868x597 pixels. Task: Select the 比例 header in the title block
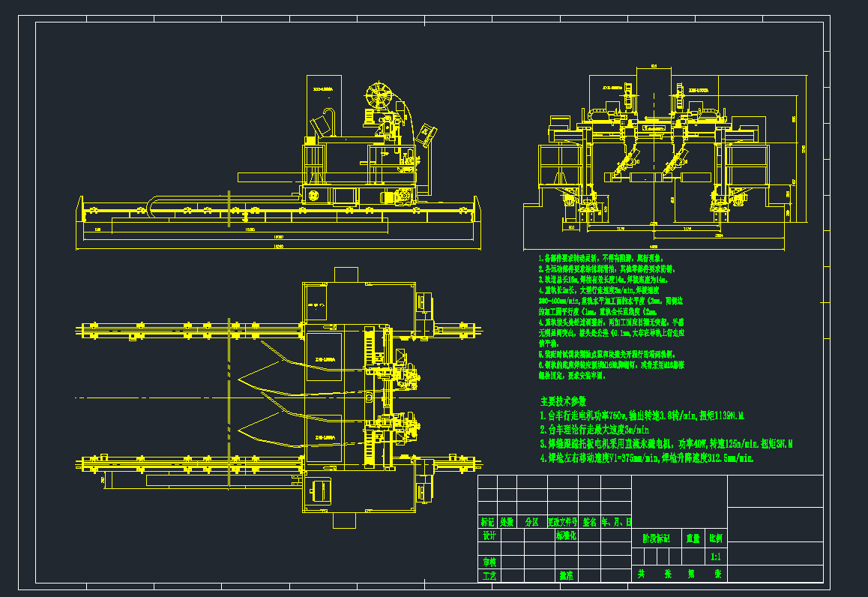click(715, 538)
